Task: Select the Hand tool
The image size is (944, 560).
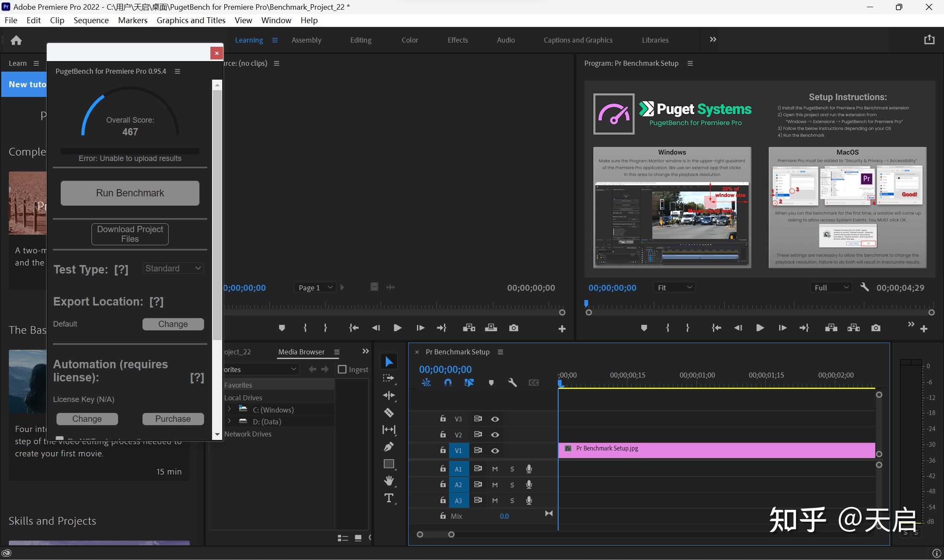Action: point(389,481)
